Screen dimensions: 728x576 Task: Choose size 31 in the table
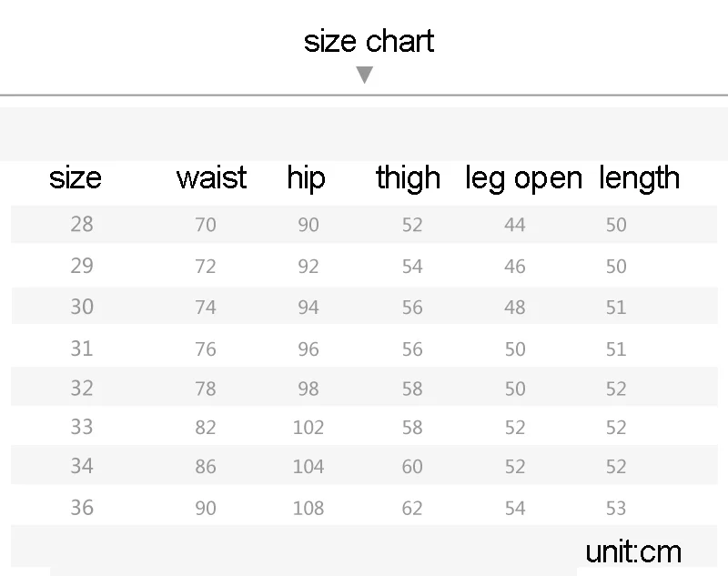point(82,349)
